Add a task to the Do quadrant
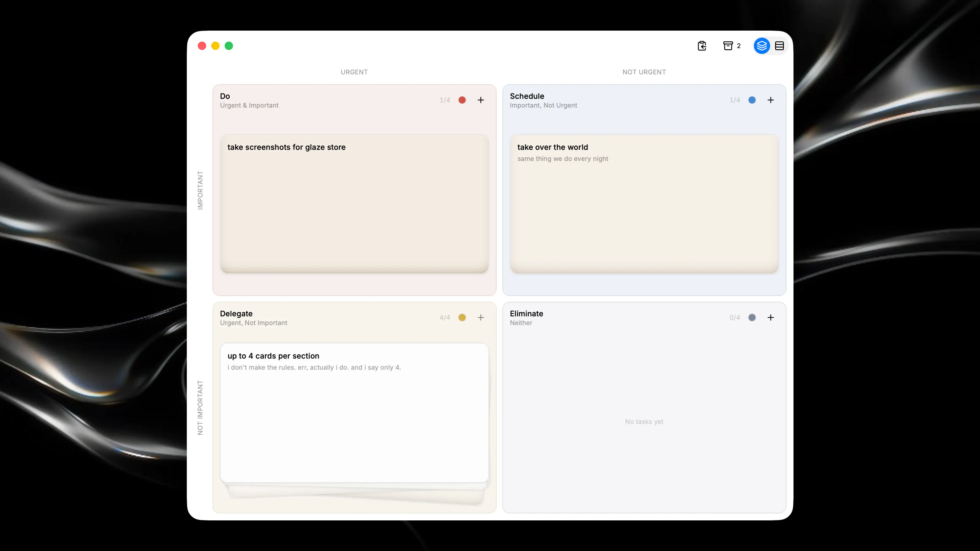This screenshot has height=551, width=980. (x=481, y=100)
